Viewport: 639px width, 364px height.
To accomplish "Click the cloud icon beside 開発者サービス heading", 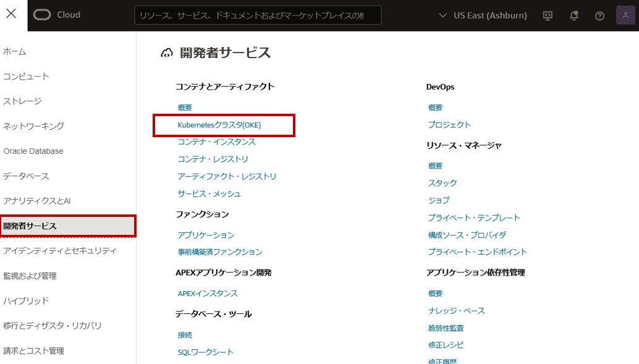I will click(x=167, y=53).
